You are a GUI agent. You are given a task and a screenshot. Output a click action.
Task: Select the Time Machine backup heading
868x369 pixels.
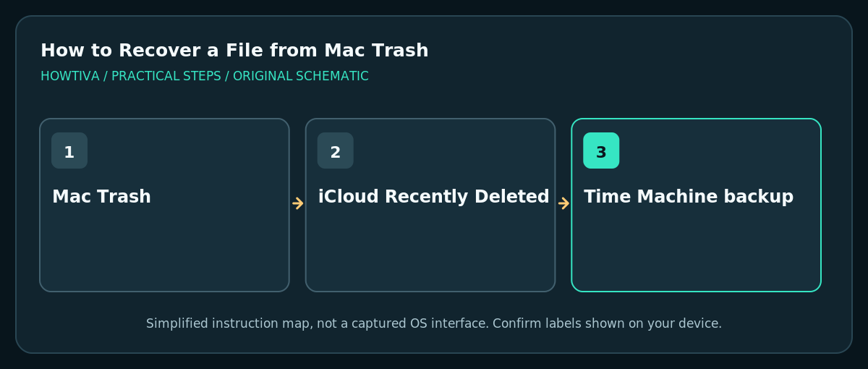[689, 197]
